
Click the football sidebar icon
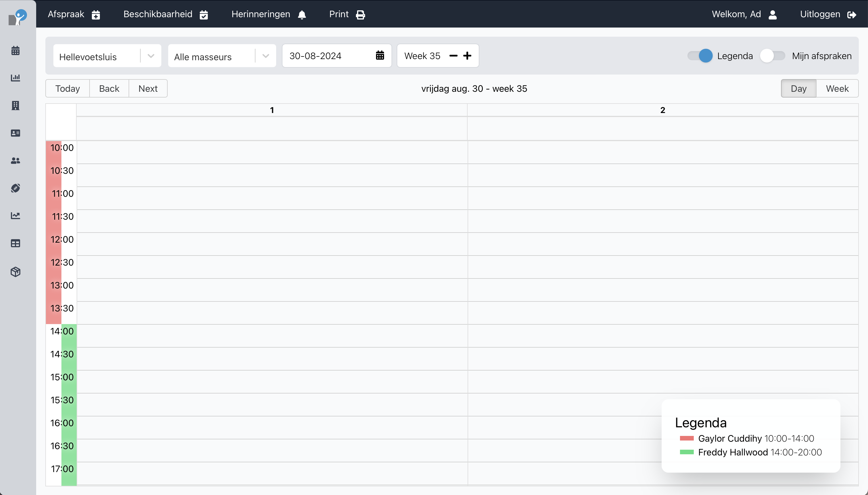pos(15,188)
